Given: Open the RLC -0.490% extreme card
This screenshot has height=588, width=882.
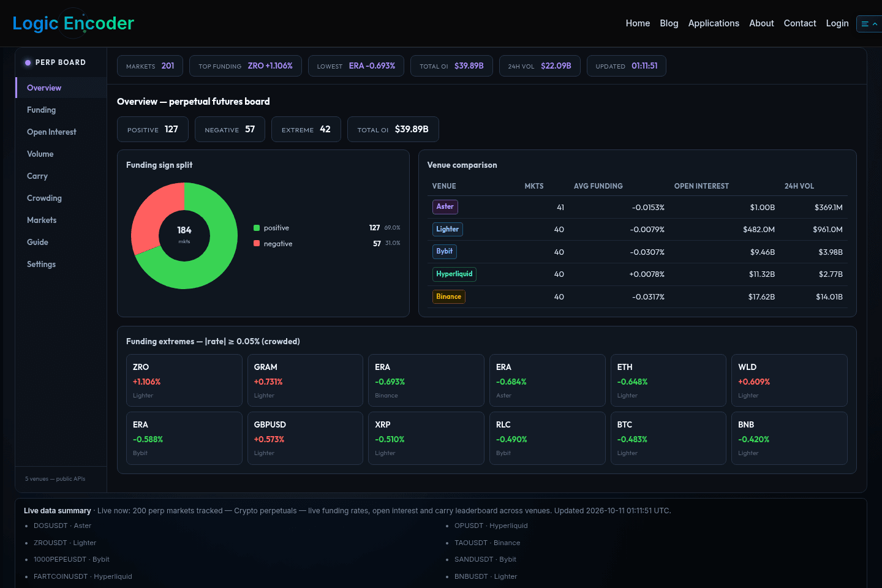Looking at the screenshot, I should pos(548,438).
